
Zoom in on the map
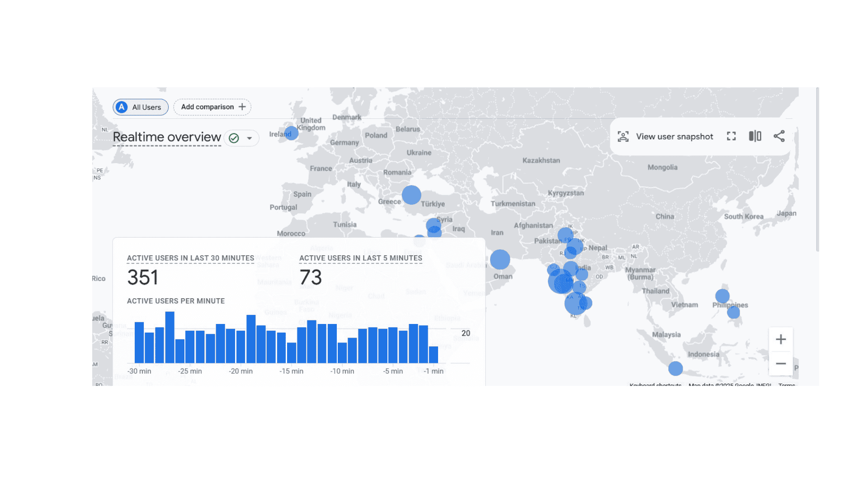pyautogui.click(x=781, y=339)
